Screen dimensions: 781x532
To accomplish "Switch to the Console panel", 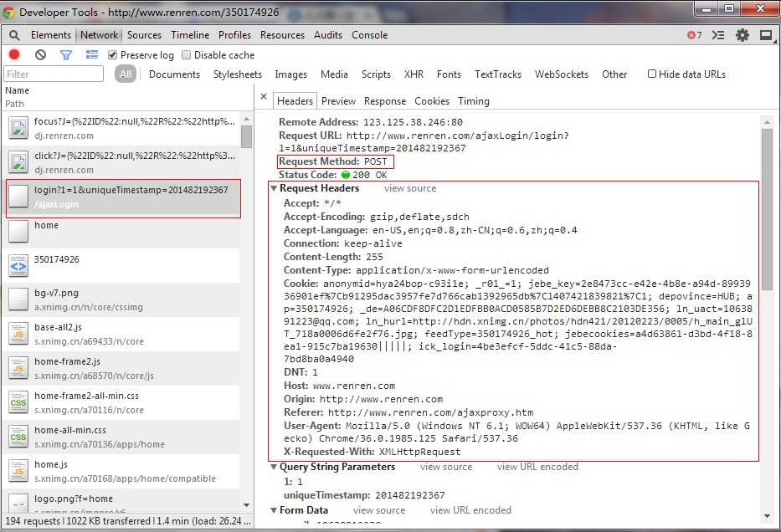I will click(370, 35).
